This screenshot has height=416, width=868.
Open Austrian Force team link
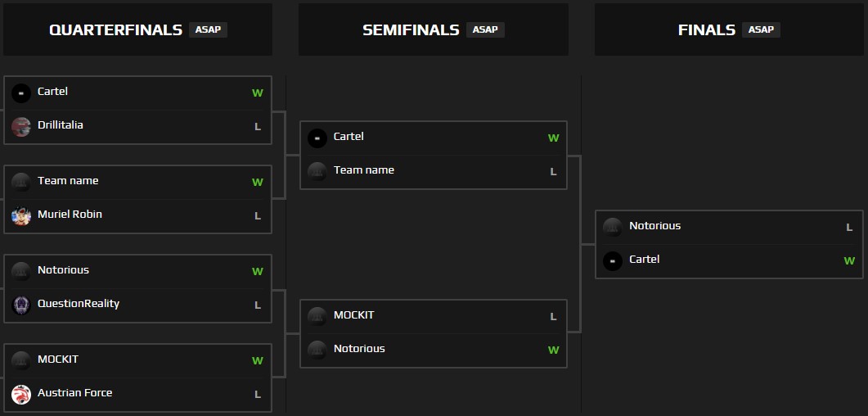click(74, 393)
